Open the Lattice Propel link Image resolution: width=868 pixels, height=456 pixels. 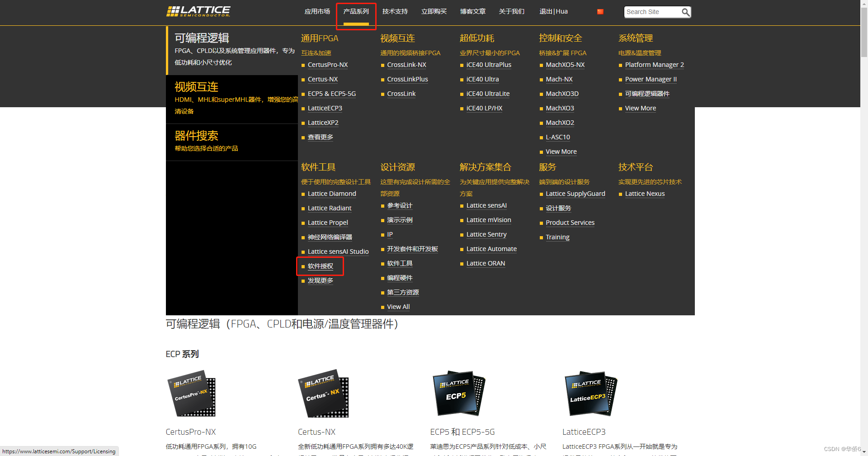click(328, 223)
